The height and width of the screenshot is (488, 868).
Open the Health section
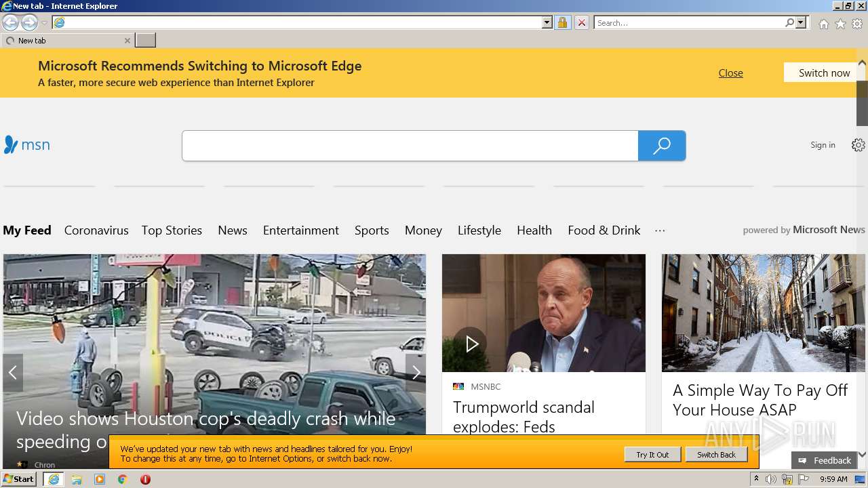coord(534,230)
